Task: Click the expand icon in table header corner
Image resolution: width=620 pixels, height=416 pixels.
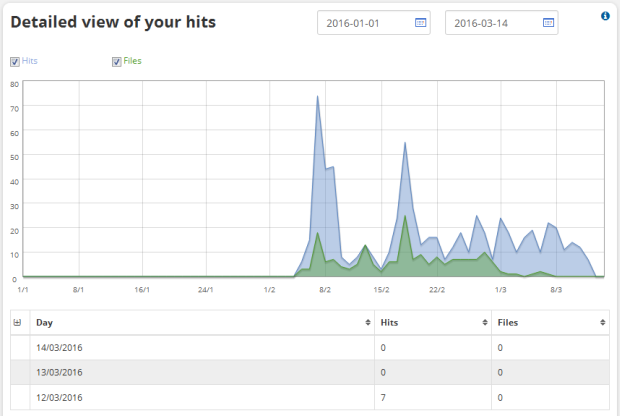Action: tap(16, 323)
